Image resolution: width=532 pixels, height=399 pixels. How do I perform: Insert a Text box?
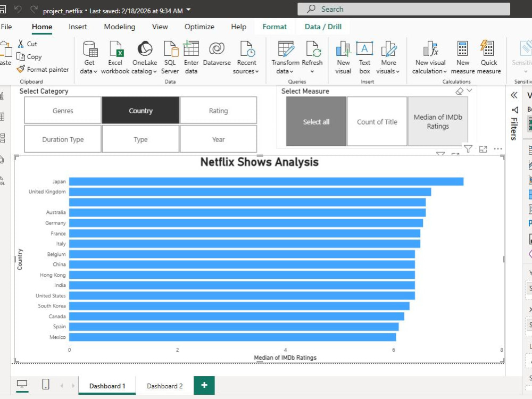click(x=364, y=57)
